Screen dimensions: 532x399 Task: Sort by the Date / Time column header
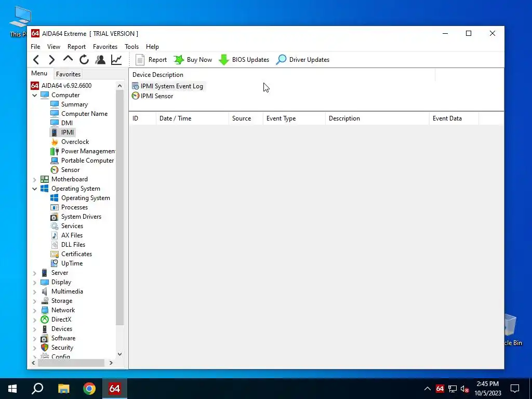[x=192, y=118]
